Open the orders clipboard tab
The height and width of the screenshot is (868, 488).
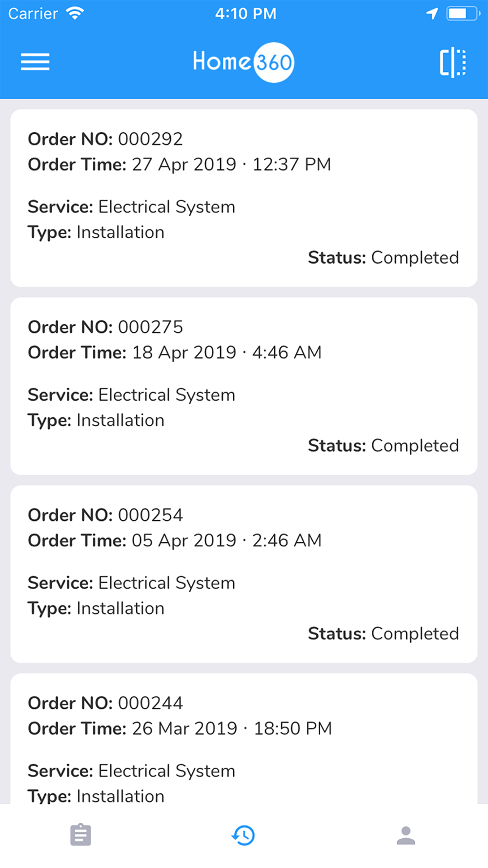pos(81,835)
